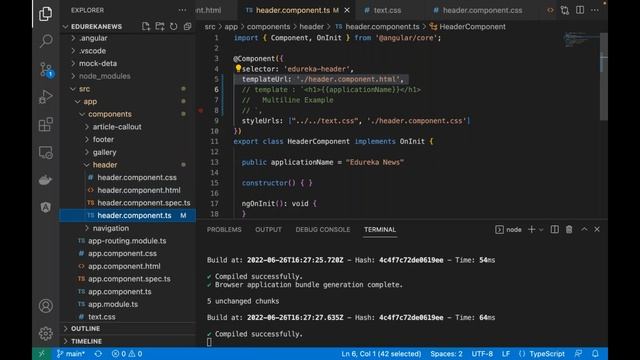The height and width of the screenshot is (360, 640).
Task: Collapse all folders in Explorer
Action: (x=187, y=27)
